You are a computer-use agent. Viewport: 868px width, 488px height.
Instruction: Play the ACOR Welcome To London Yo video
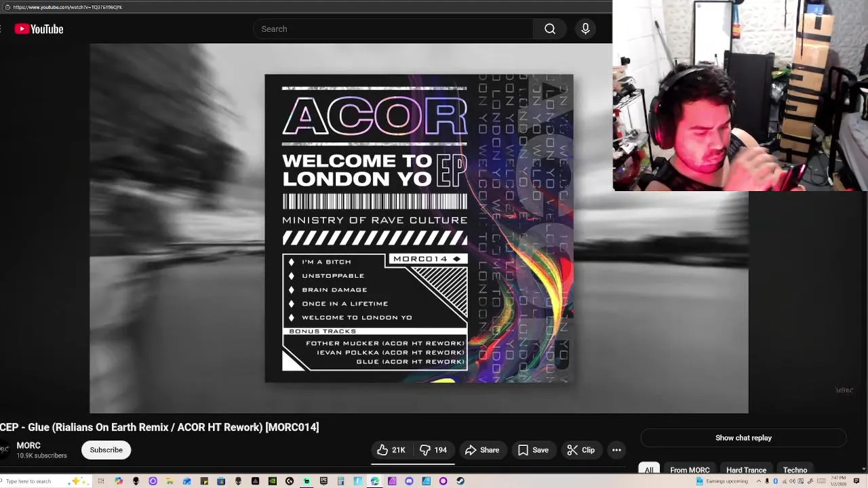click(x=419, y=228)
